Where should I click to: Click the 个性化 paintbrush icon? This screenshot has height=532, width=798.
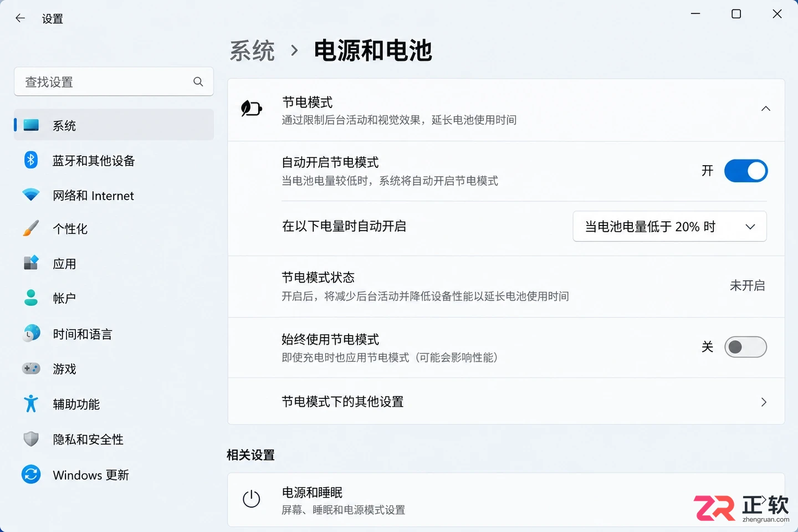click(31, 228)
